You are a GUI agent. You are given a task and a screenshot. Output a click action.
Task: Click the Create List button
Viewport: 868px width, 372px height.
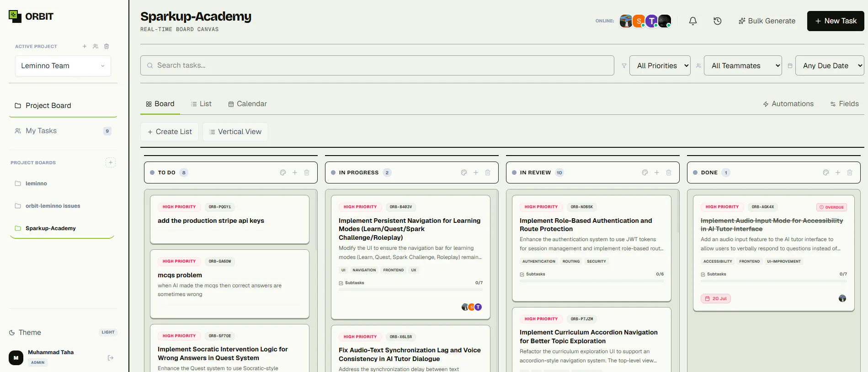[x=170, y=132]
